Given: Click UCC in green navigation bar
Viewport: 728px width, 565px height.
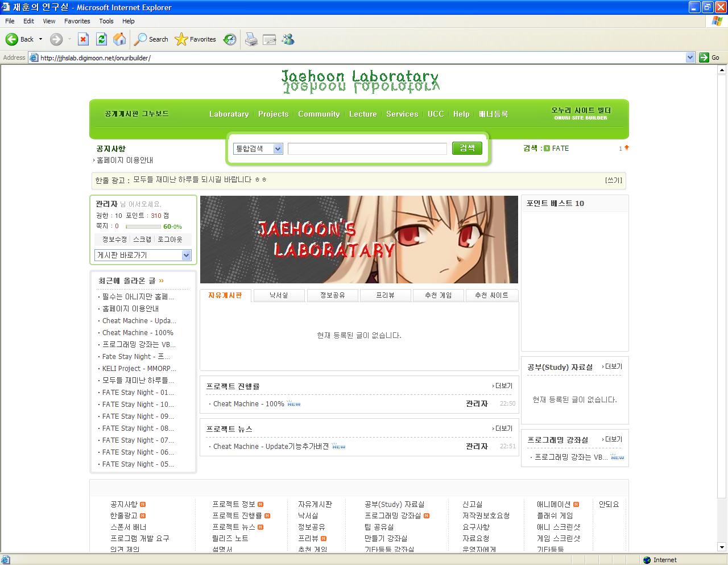Looking at the screenshot, I should pos(436,114).
